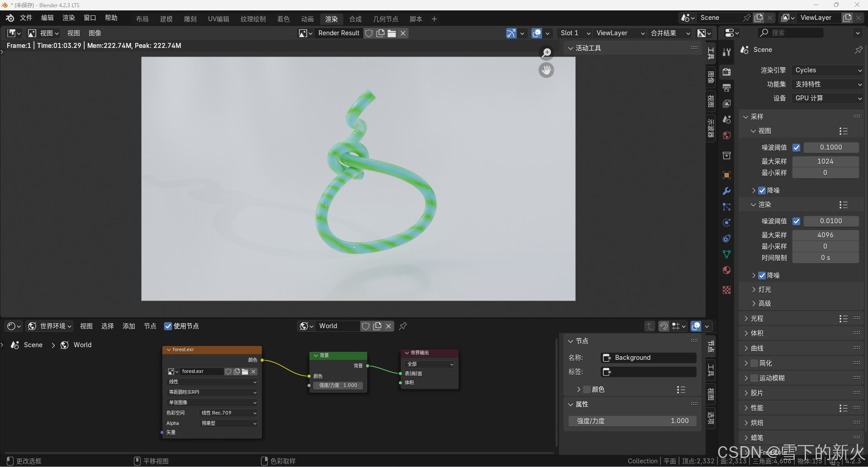Open the Tool properties tab icon

726,52
